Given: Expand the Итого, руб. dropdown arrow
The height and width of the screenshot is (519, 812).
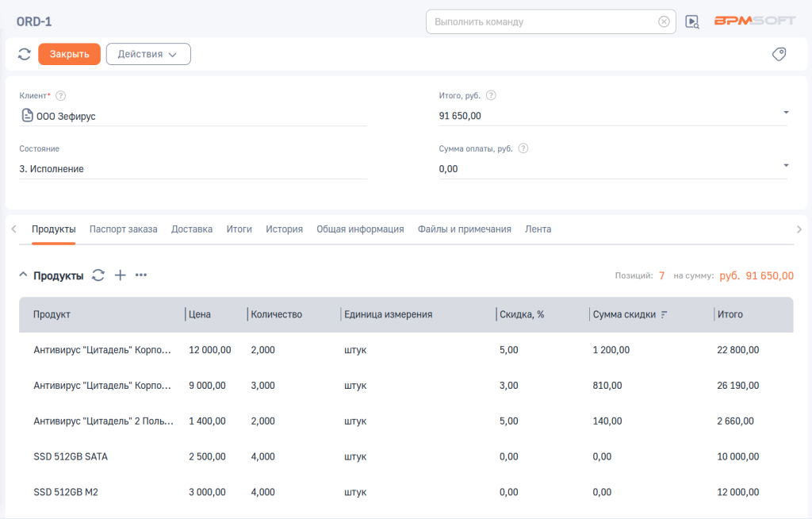Looking at the screenshot, I should (786, 112).
